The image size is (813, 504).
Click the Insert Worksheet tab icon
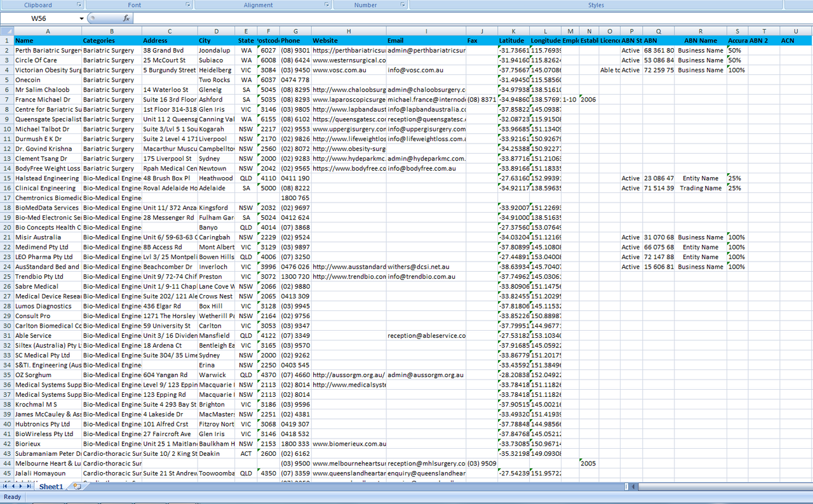[77, 486]
